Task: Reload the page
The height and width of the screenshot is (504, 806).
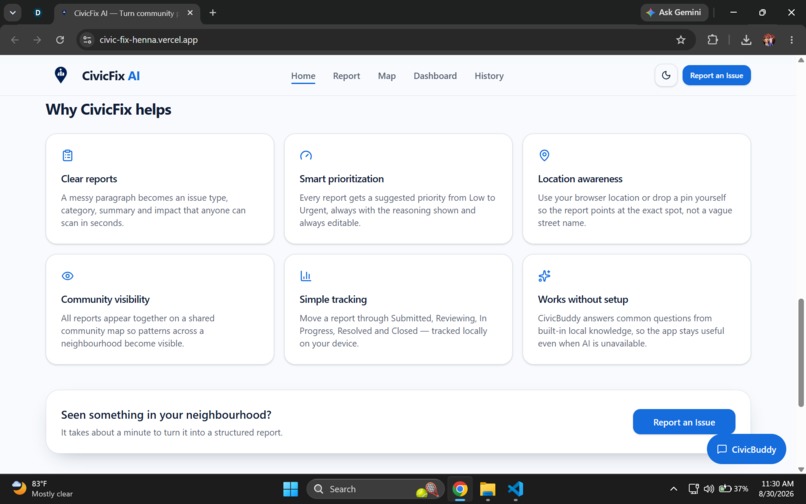Action: 60,40
